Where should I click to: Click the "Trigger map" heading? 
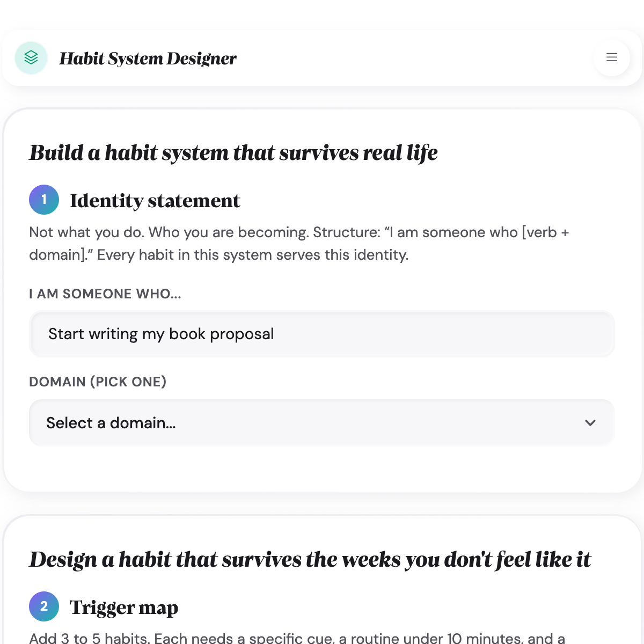point(124,608)
